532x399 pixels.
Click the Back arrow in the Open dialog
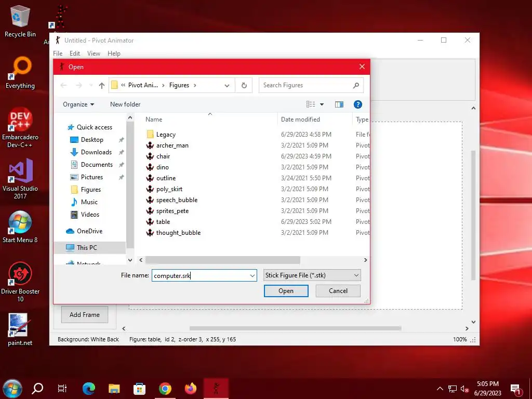pos(63,85)
